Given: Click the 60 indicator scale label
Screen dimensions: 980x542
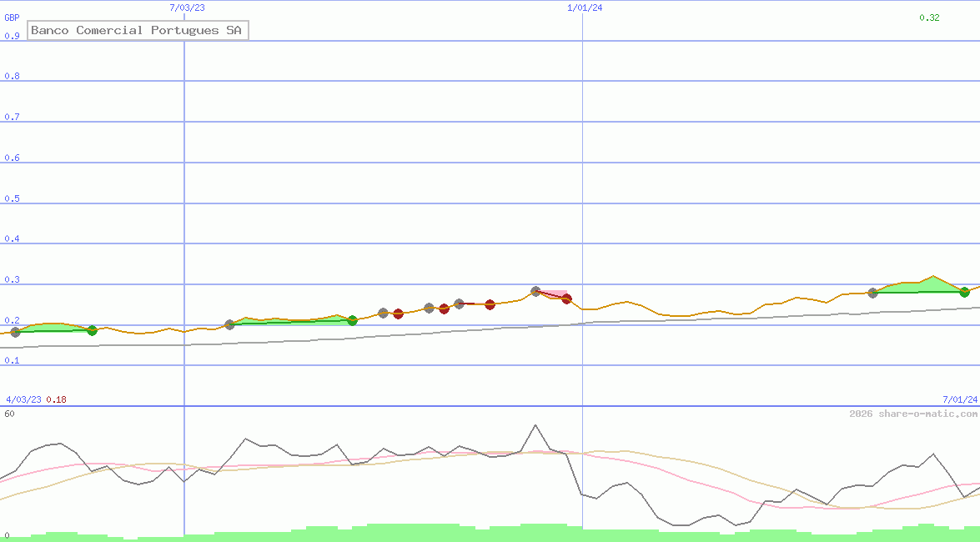Looking at the screenshot, I should point(9,414).
